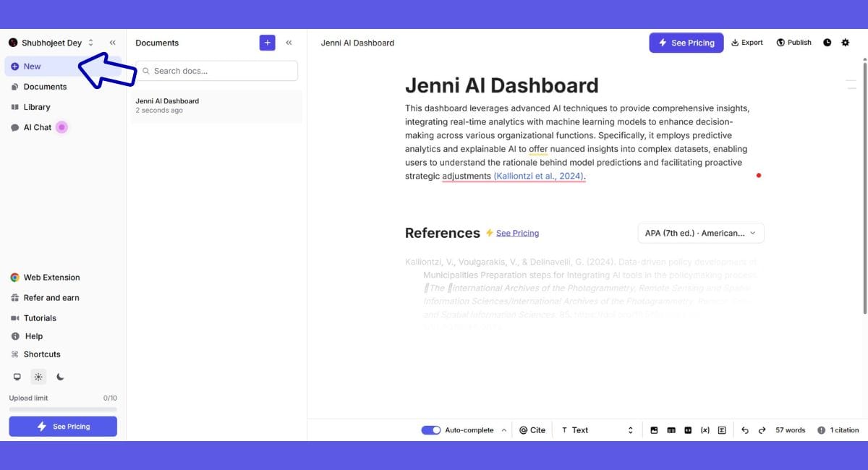This screenshot has height=470, width=868.
Task: Select the system theme monitor icon
Action: pos(17,377)
